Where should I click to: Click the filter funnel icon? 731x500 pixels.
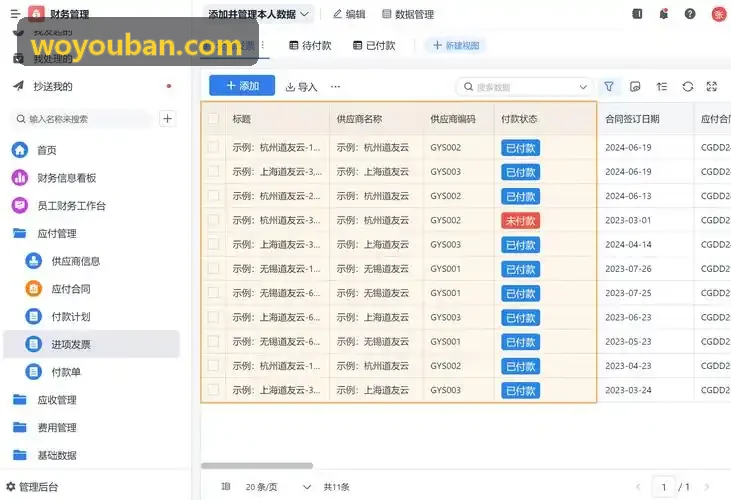609,87
